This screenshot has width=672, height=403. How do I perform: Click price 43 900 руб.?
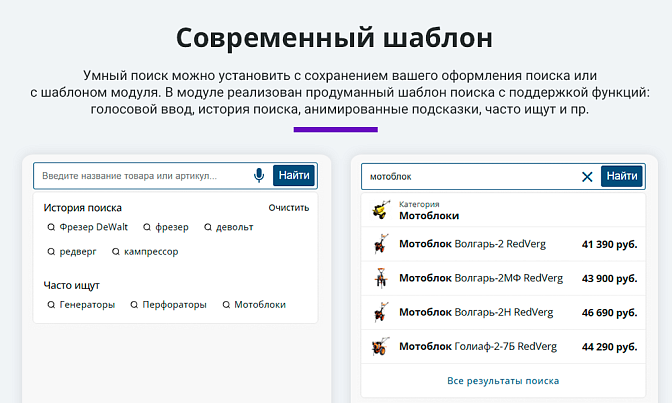tap(609, 279)
